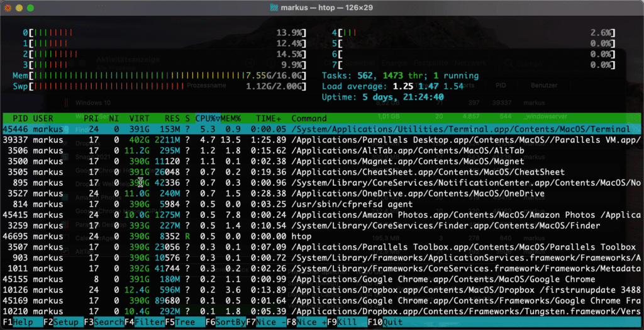This screenshot has height=330, width=644.
Task: Select the cfprefsd agent process row
Action: tap(321, 204)
